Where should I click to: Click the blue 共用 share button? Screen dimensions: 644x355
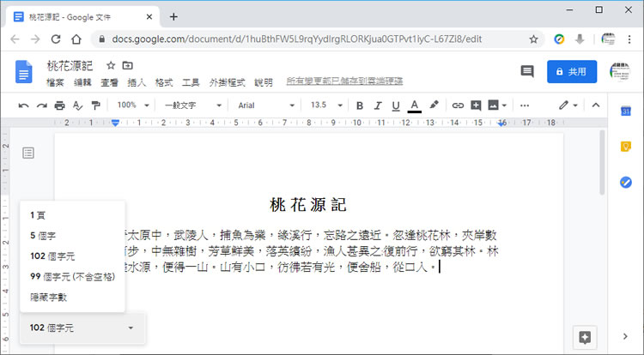tap(571, 72)
